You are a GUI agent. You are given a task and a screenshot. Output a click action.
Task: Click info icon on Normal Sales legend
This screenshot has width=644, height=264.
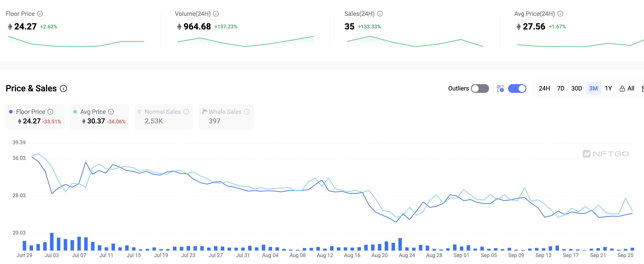tap(186, 112)
